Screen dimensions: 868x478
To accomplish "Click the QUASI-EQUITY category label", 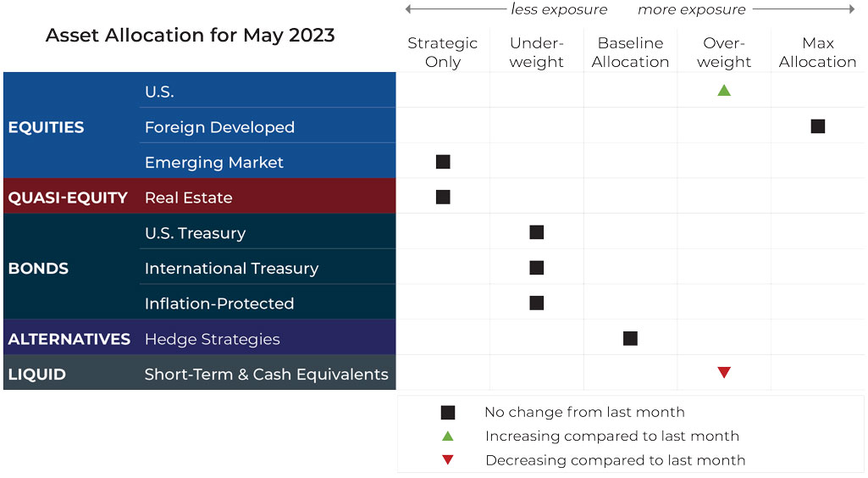I will coord(68,197).
